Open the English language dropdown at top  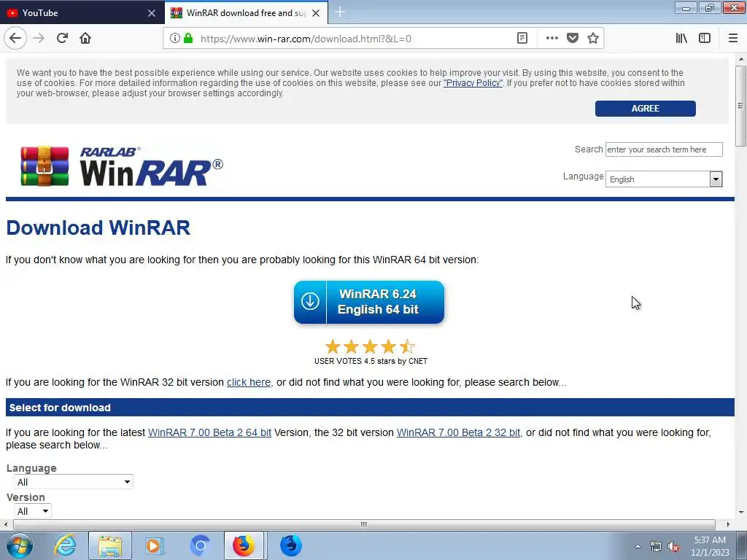tap(664, 179)
